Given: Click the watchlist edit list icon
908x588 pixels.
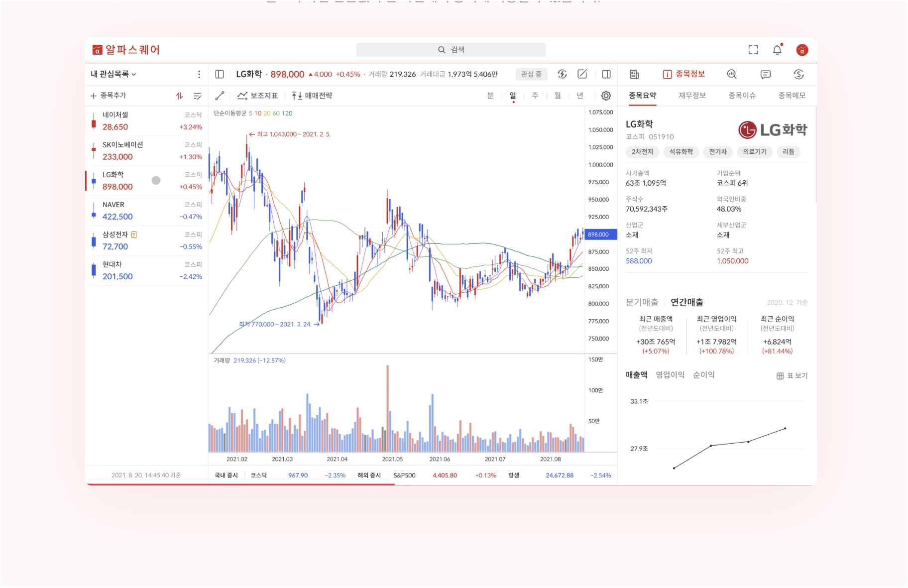Looking at the screenshot, I should (197, 96).
